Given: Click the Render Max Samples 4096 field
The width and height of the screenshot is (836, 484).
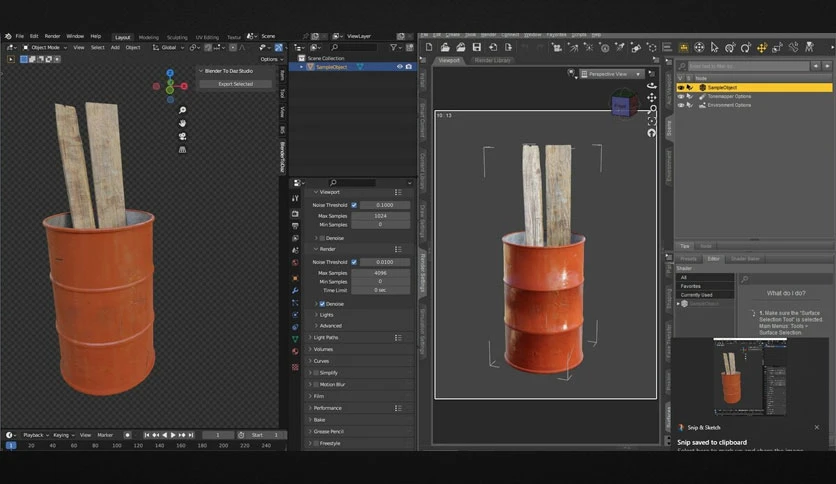Looking at the screenshot, I should coord(380,273).
